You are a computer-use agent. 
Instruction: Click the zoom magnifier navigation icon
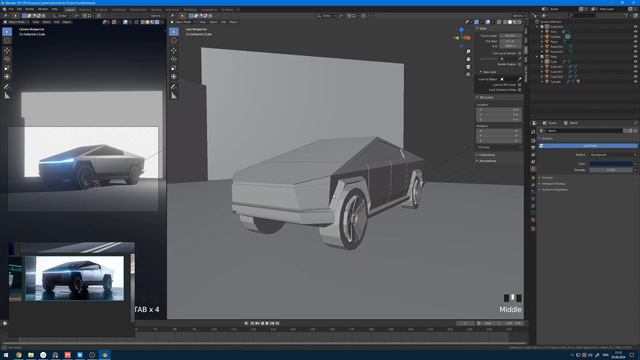[468, 51]
